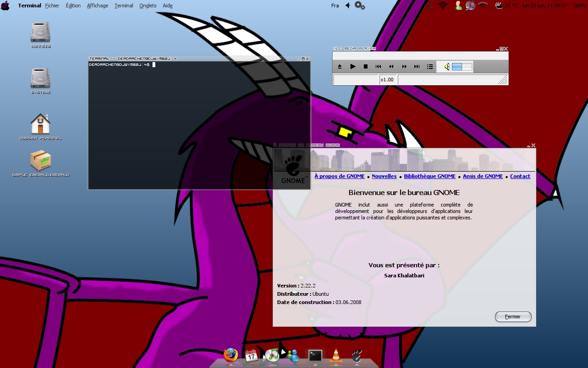Click the dimmed wireless tray icon
Image resolution: width=588 pixels, height=368 pixels.
[483, 6]
